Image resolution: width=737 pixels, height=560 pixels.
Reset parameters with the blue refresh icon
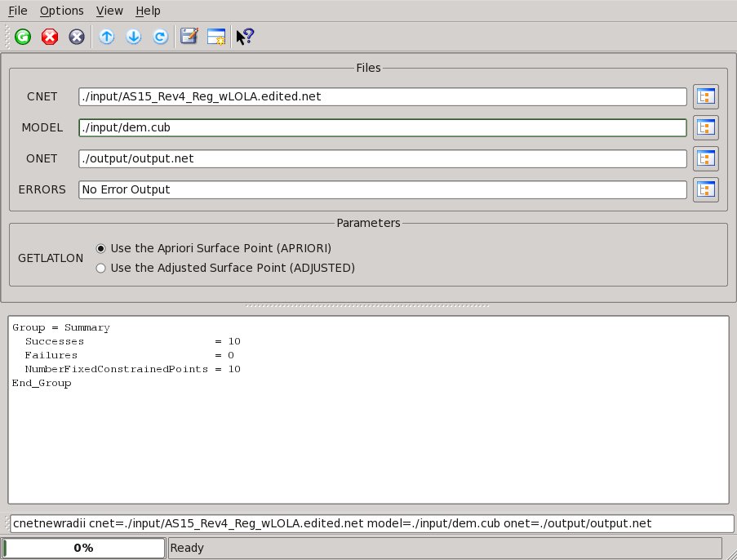click(161, 37)
